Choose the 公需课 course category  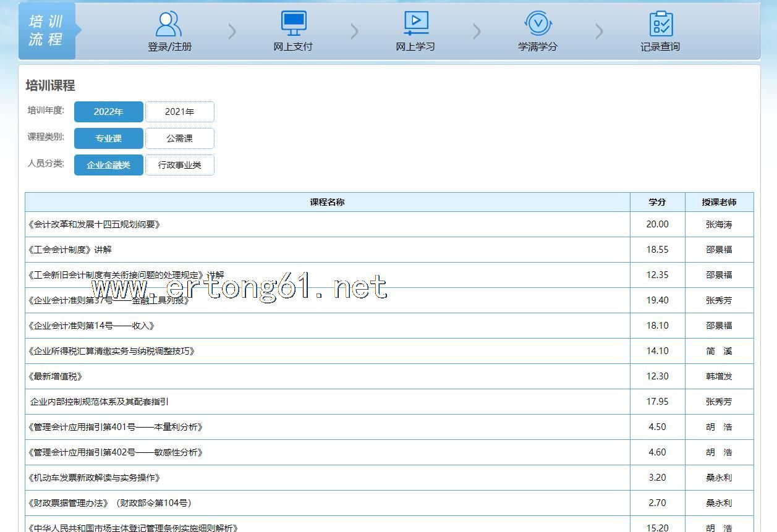pyautogui.click(x=180, y=138)
